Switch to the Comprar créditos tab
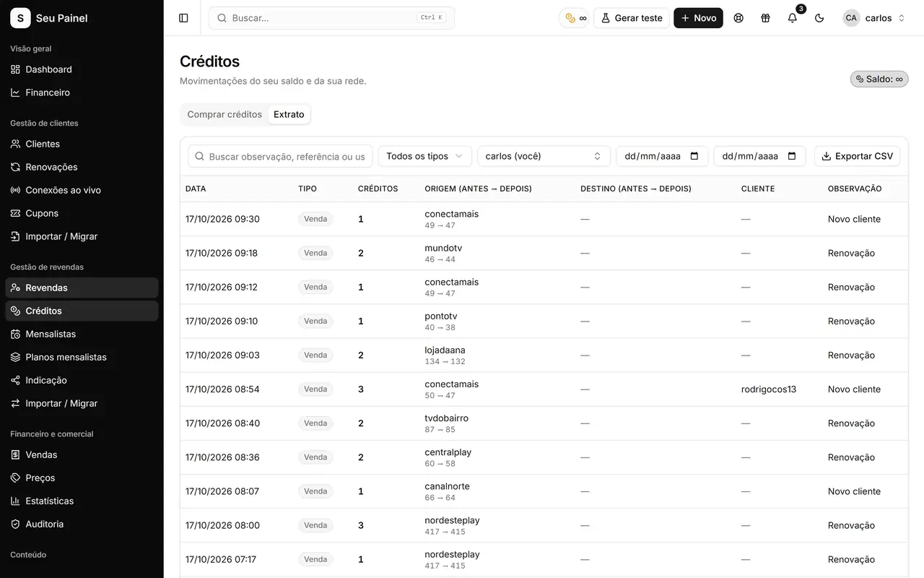Screen dimensions: 924x578 [225, 114]
